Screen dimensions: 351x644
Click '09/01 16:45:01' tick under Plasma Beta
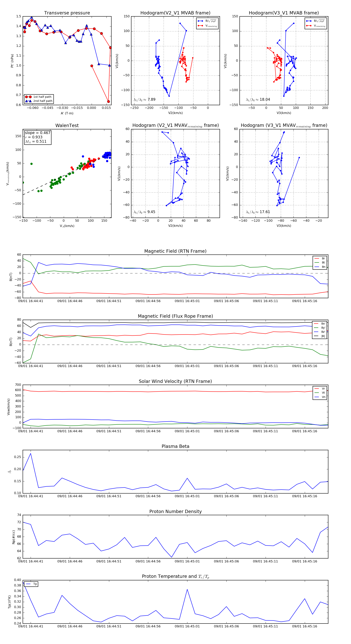coord(187,496)
